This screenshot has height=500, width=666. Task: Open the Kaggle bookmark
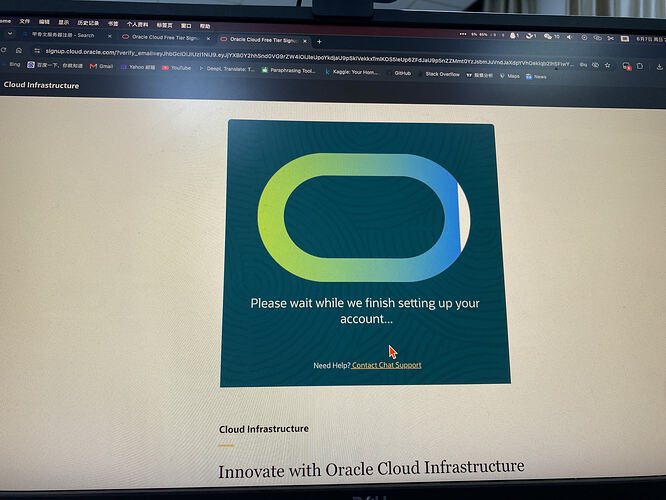click(352, 72)
